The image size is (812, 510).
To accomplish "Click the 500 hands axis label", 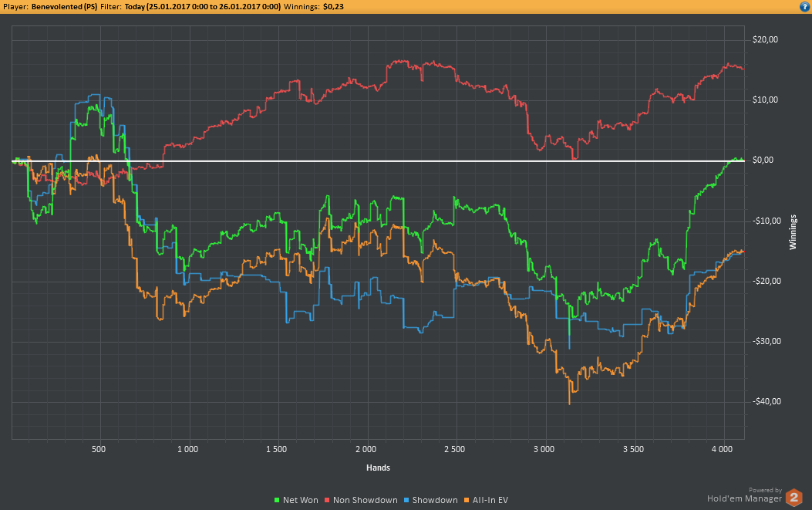I will click(99, 449).
